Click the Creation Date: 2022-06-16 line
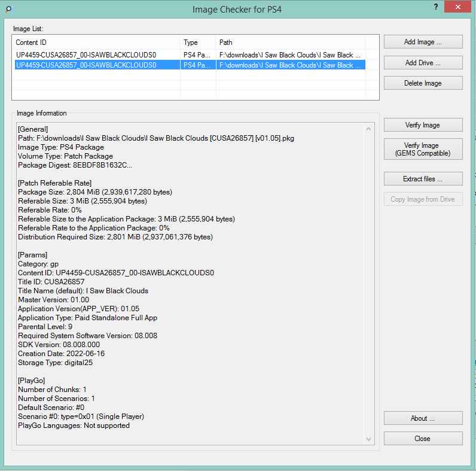 click(x=62, y=354)
